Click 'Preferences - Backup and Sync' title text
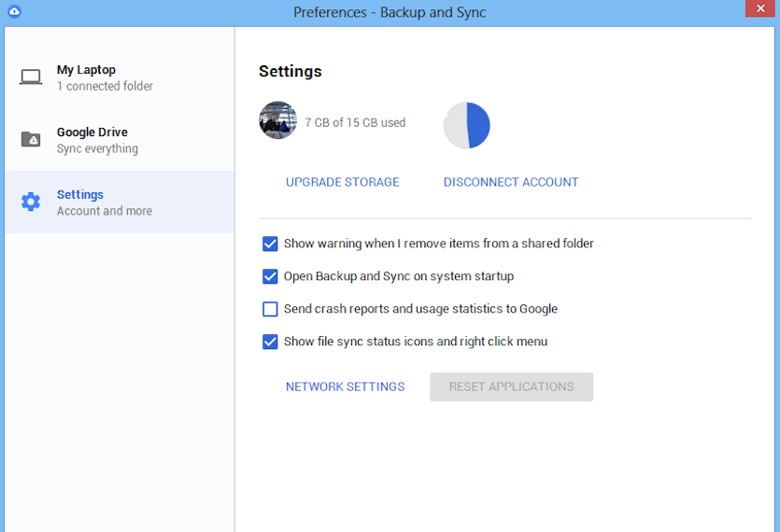 pos(390,12)
